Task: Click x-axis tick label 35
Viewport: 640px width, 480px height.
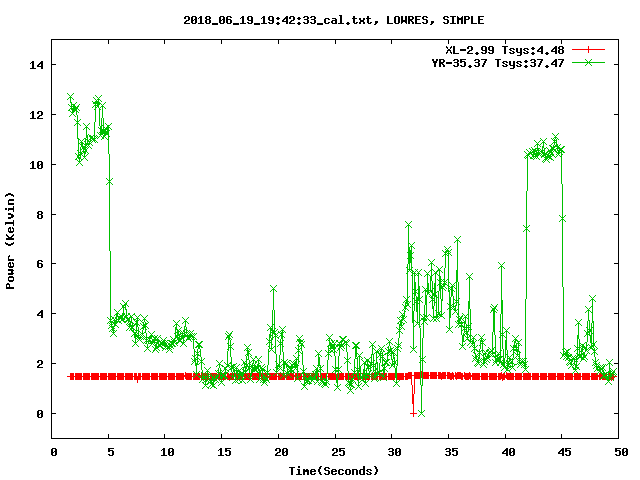Action: (x=451, y=452)
